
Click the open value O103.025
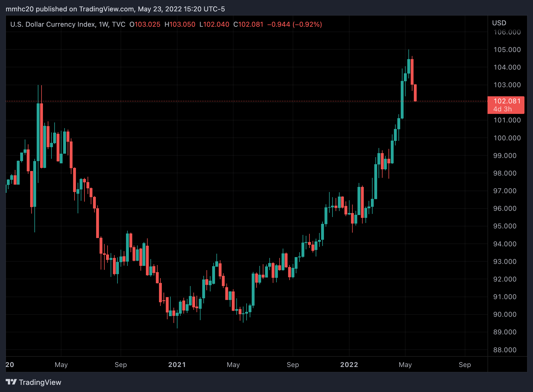point(145,24)
